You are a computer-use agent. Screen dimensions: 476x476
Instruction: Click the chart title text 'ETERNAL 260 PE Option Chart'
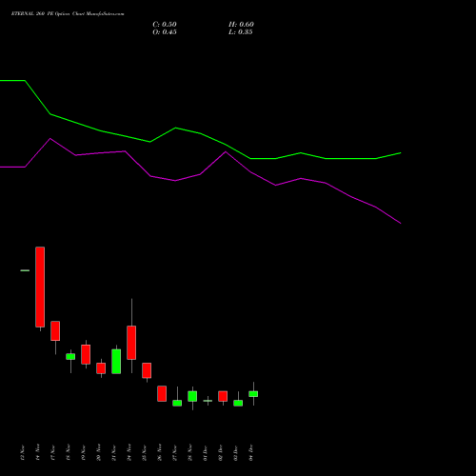[x=47, y=13]
